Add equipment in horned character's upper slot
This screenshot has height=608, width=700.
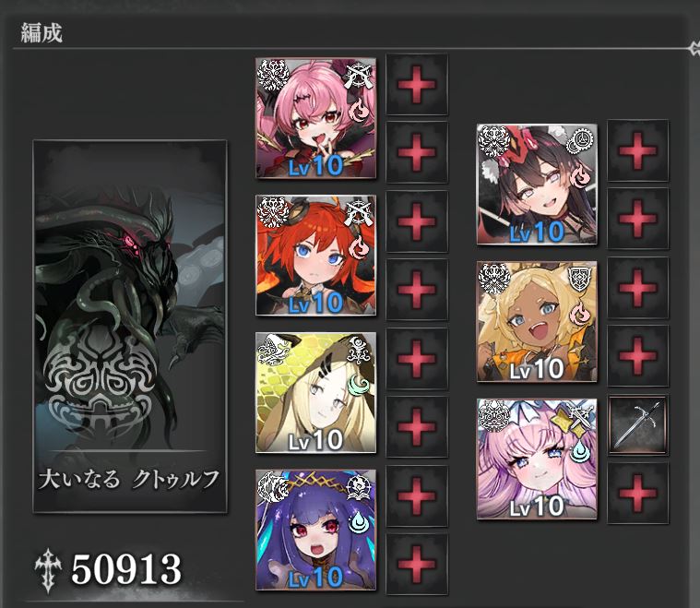pyautogui.click(x=638, y=150)
